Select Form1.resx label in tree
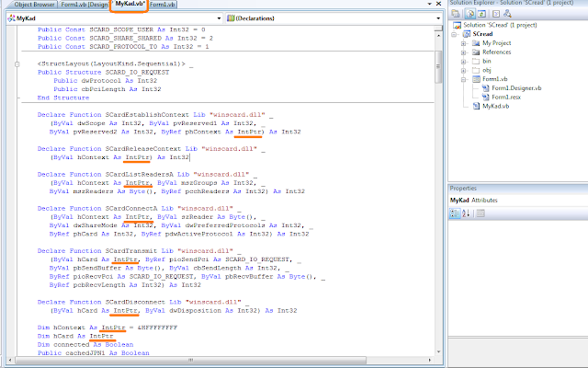 [x=506, y=98]
